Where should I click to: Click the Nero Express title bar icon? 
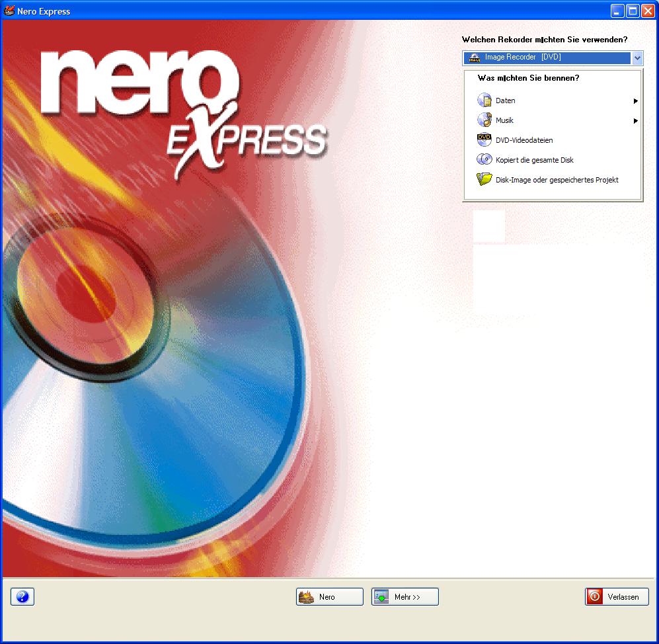pos(9,11)
